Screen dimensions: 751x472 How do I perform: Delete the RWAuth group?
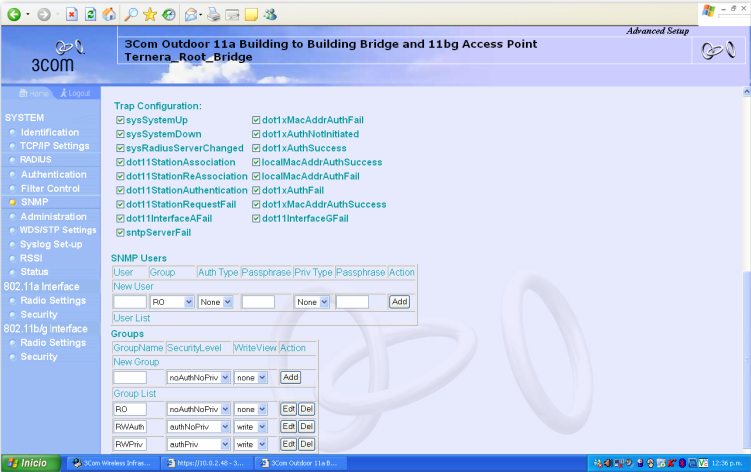307,426
